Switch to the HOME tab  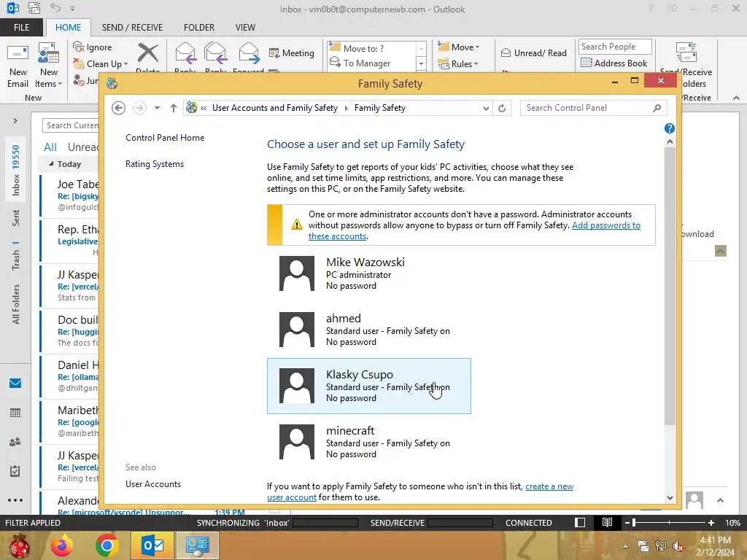click(68, 28)
